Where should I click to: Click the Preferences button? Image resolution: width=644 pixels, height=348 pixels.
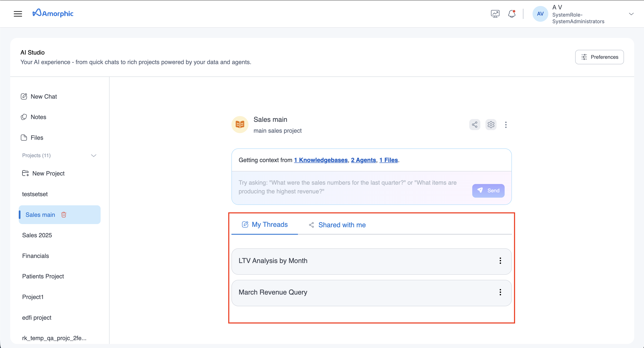click(599, 57)
